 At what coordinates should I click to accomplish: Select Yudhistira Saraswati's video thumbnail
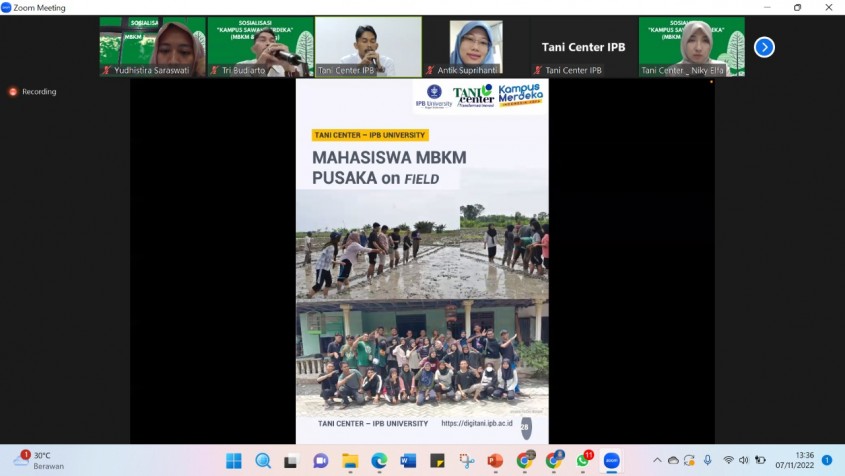[153, 47]
